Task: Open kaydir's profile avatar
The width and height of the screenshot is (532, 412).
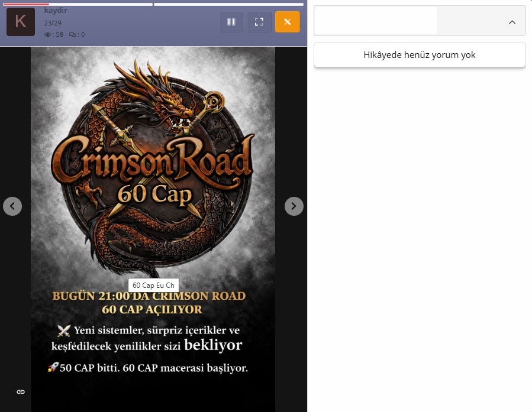Action: point(21,22)
